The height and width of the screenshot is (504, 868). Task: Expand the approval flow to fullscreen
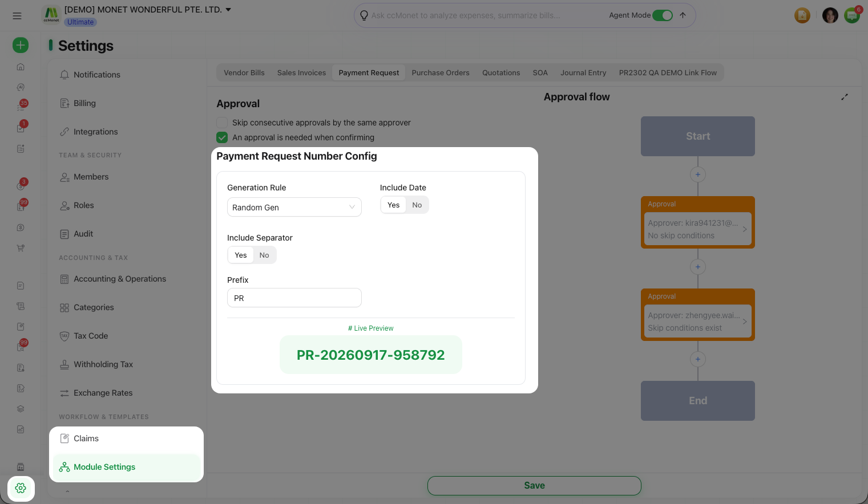[x=845, y=97]
